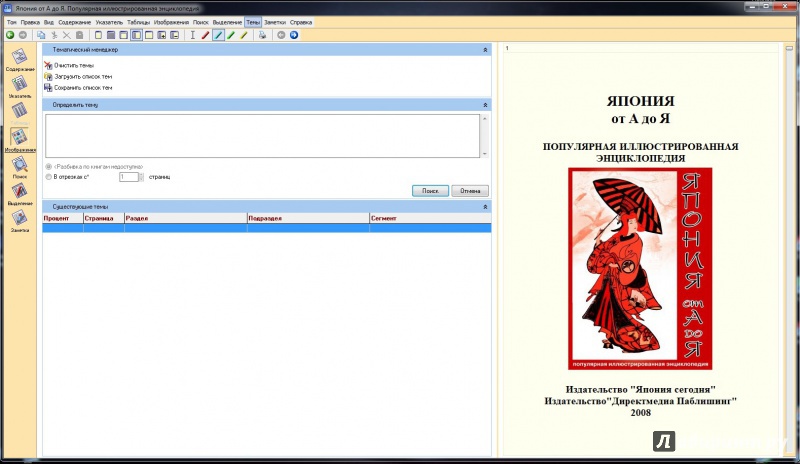Choose the red highlighter marker
800x464 pixels.
(x=206, y=35)
